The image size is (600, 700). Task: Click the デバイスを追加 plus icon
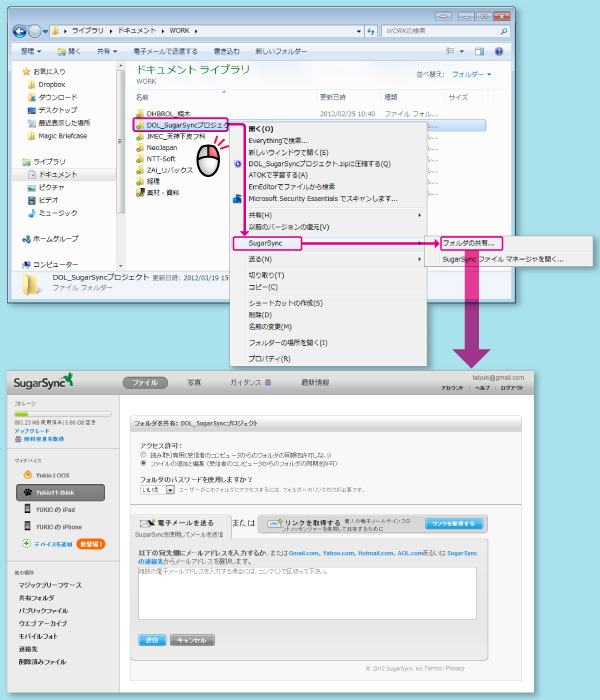click(26, 544)
